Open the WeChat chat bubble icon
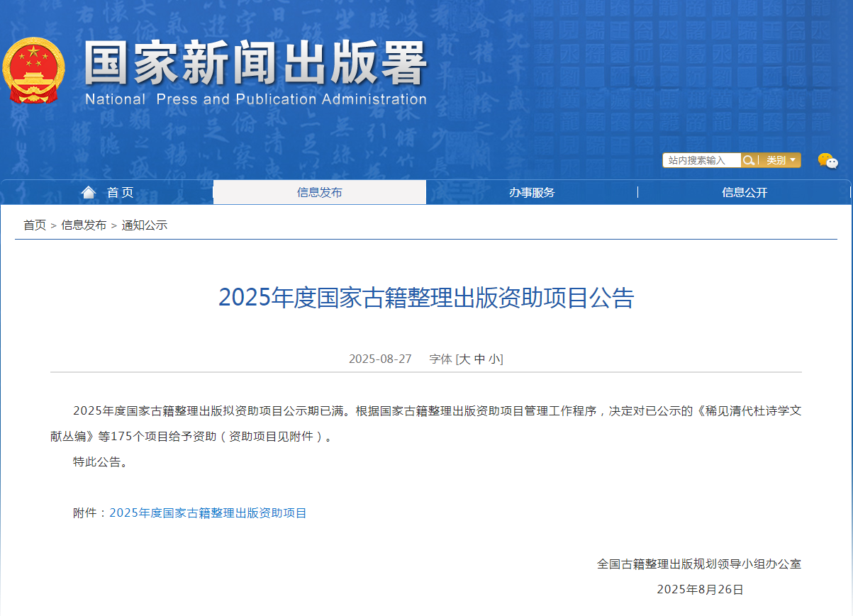This screenshot has height=616, width=853. pyautogui.click(x=827, y=161)
